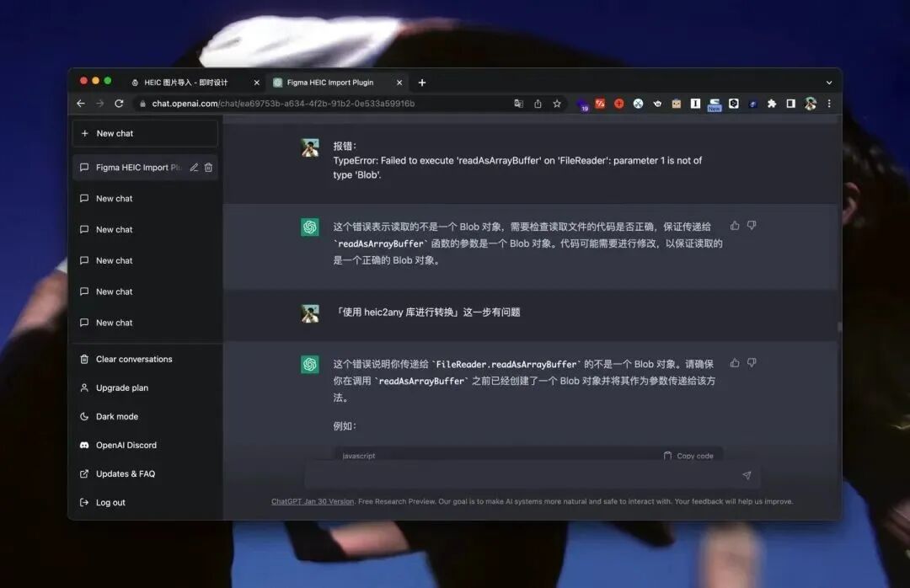Send the message with paper plane icon
This screenshot has height=588, width=910.
(x=747, y=475)
